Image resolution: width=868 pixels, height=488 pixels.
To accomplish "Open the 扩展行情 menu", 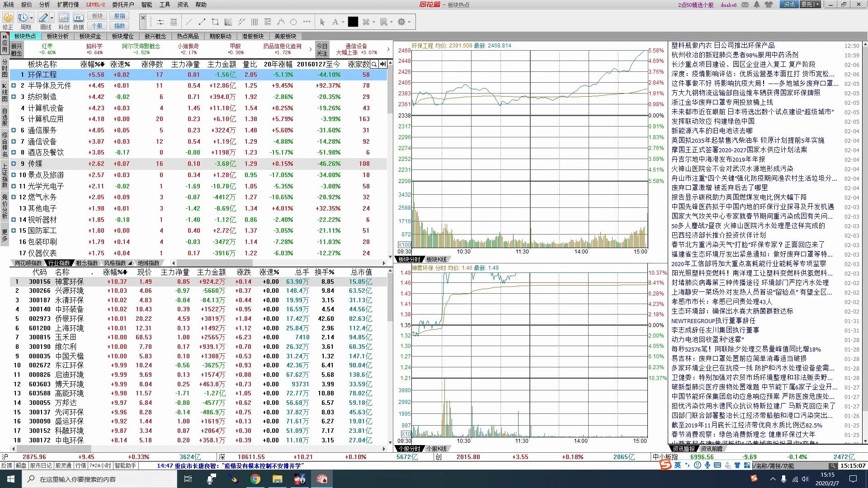I will pos(68,5).
